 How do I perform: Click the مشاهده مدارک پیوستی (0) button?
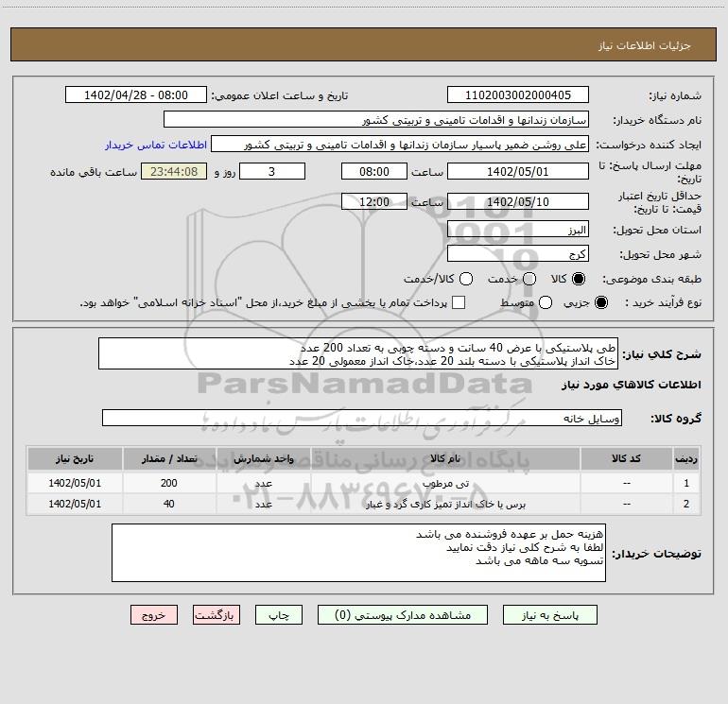(403, 615)
